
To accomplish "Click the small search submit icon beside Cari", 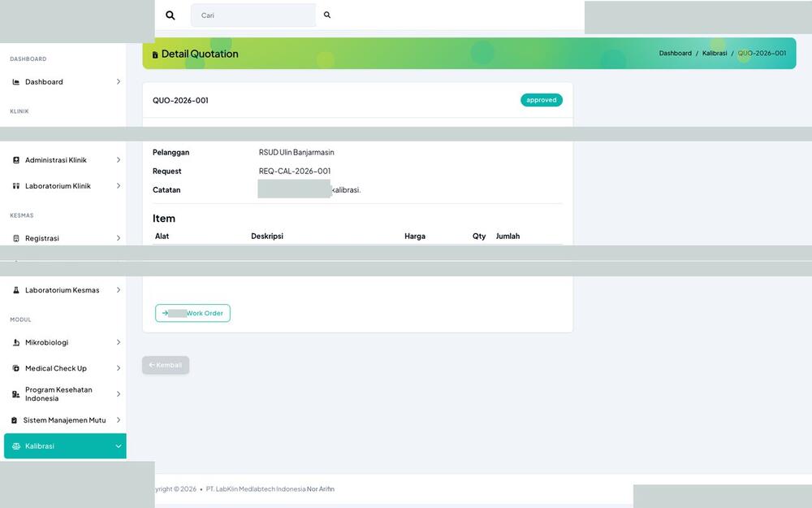I will [x=327, y=15].
